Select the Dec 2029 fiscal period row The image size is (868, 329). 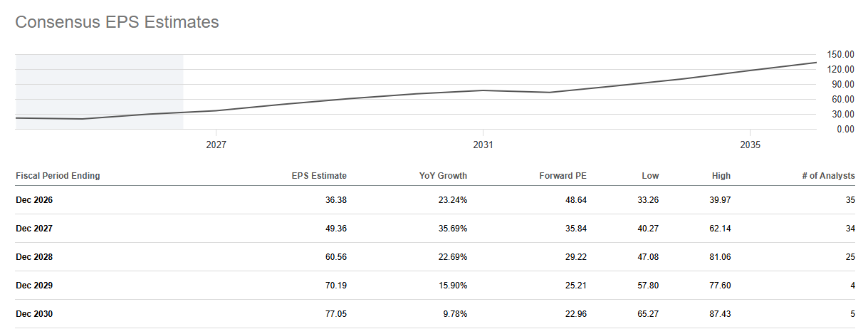[435, 286]
